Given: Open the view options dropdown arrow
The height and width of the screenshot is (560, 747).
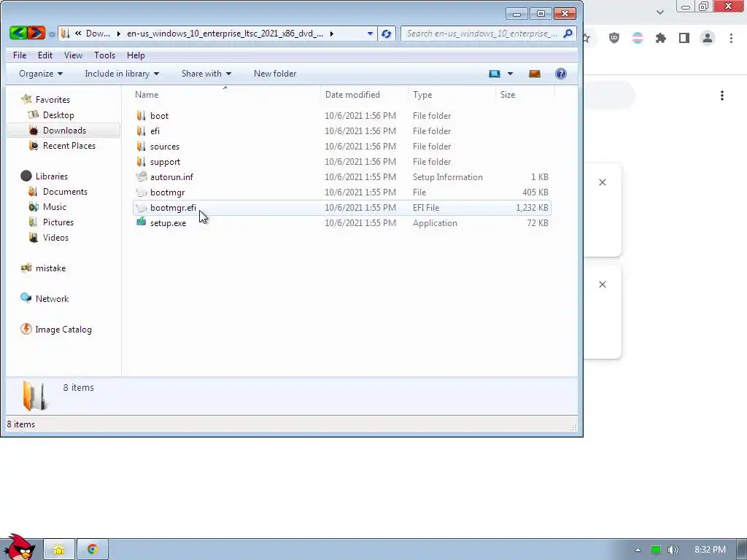Looking at the screenshot, I should click(x=510, y=74).
